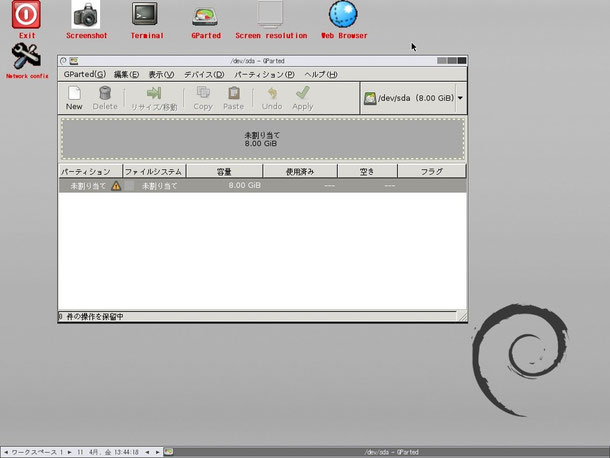Viewport: 610px width, 458px height.
Task: Click the フラグ flags column header
Action: click(431, 171)
